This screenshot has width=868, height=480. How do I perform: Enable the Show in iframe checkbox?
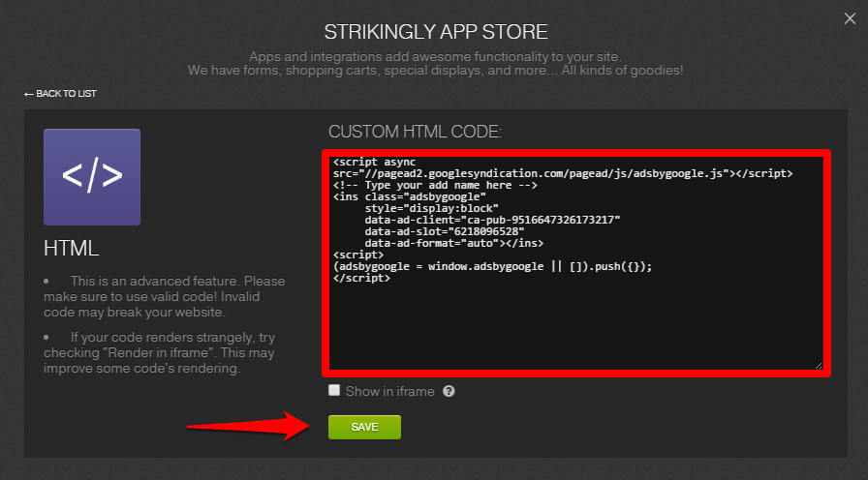[x=334, y=390]
